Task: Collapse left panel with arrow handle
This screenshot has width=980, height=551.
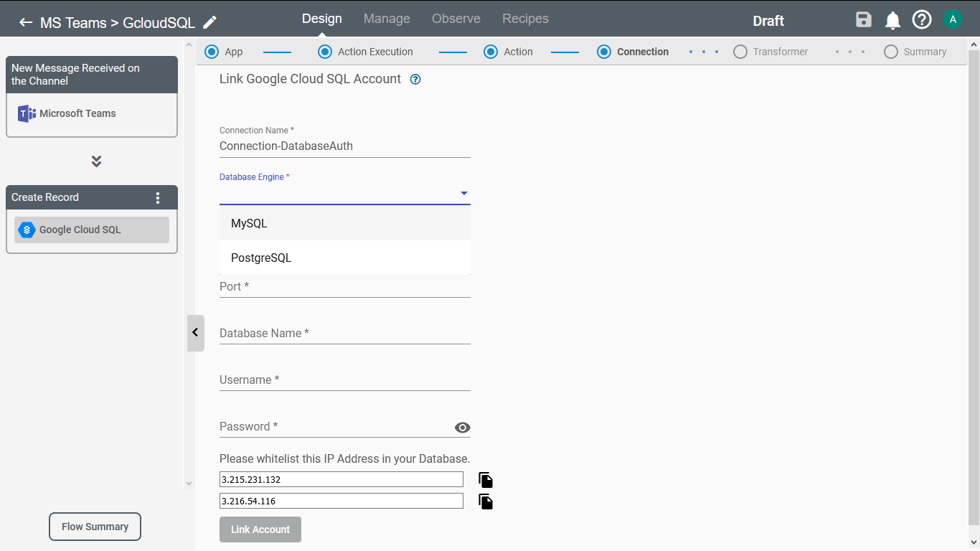Action: coord(195,333)
